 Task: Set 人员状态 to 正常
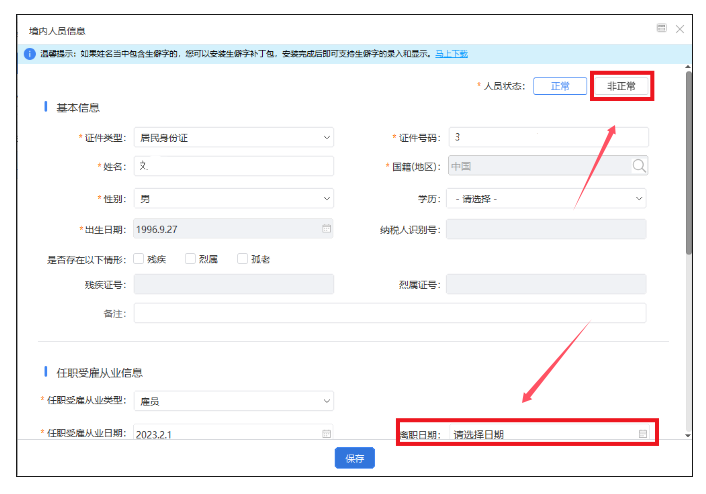click(x=560, y=86)
